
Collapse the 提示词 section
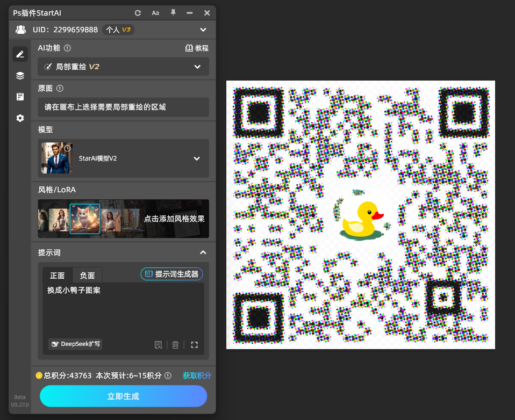coord(203,252)
